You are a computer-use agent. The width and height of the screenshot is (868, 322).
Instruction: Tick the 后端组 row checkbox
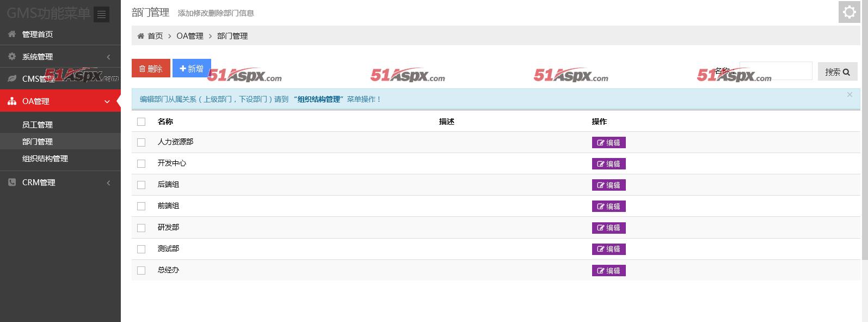(x=141, y=185)
